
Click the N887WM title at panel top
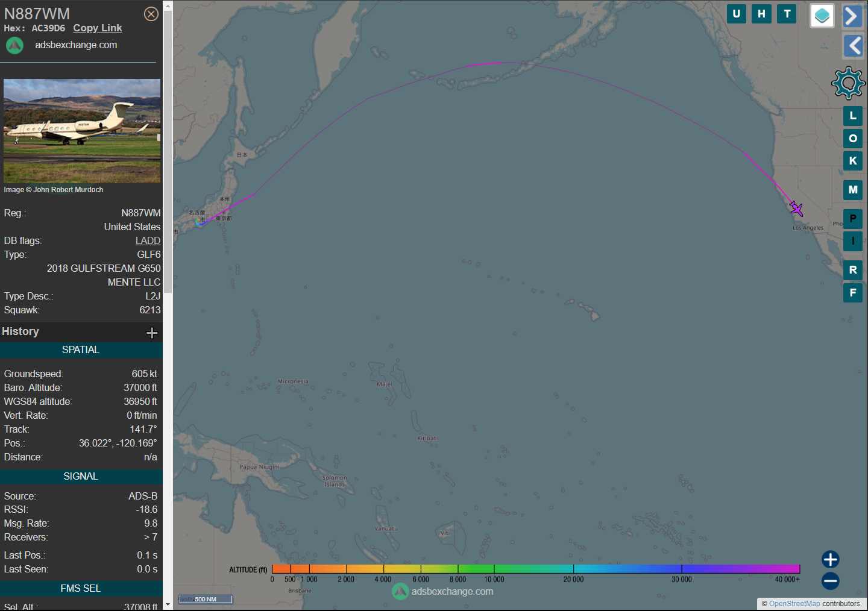tap(37, 13)
